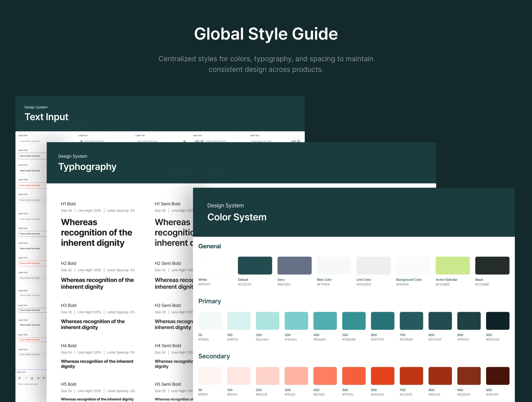532x402 pixels.
Task: Click the 'Secondary' color section heading
Action: 214,356
